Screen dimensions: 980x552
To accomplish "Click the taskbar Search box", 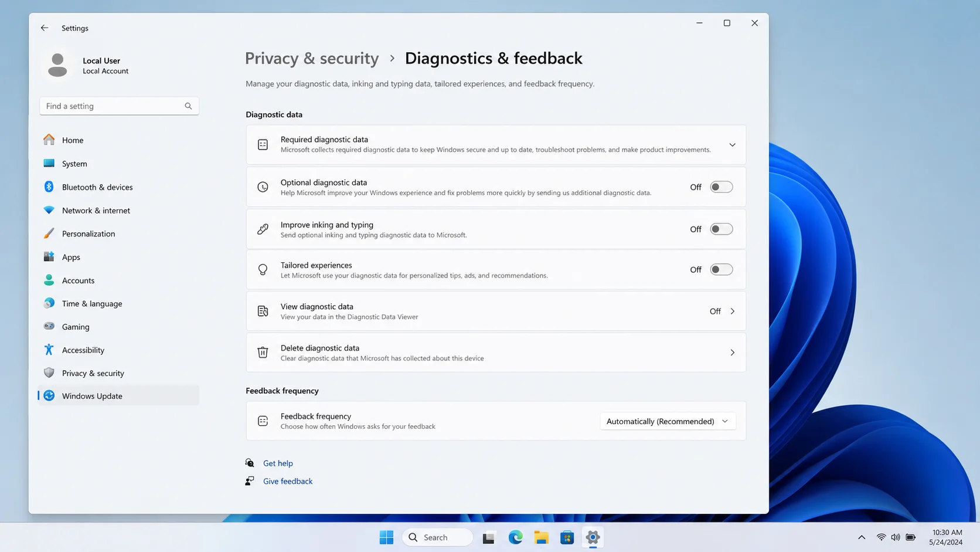I will 437,537.
